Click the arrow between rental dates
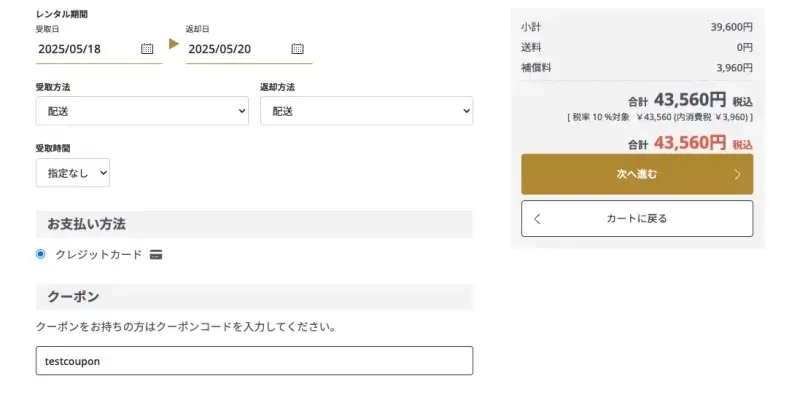 point(174,44)
